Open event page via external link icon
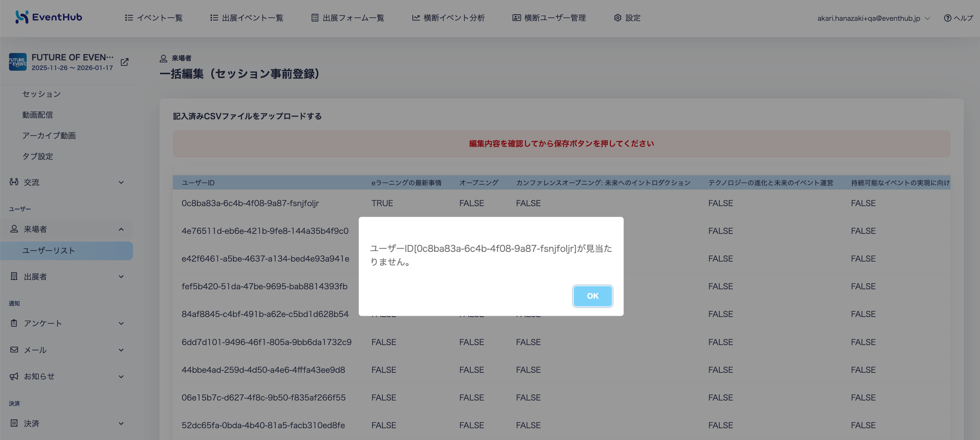This screenshot has height=440, width=980. pos(124,62)
